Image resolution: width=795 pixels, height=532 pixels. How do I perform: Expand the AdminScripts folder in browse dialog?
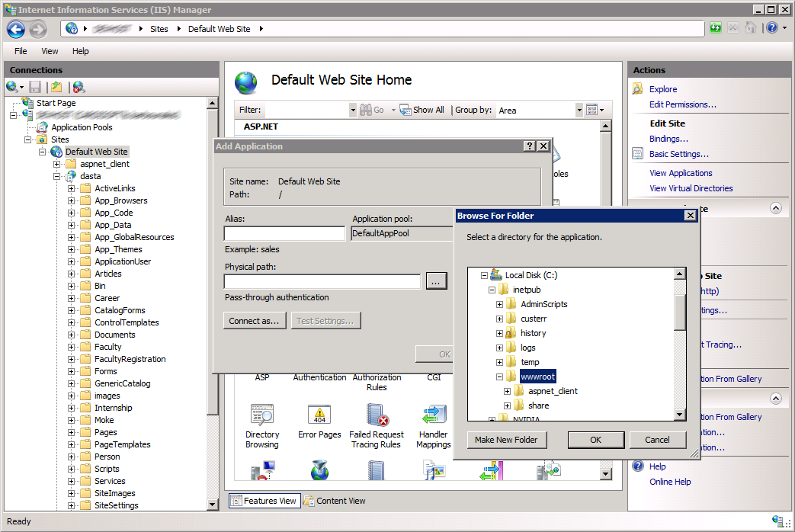coord(499,304)
